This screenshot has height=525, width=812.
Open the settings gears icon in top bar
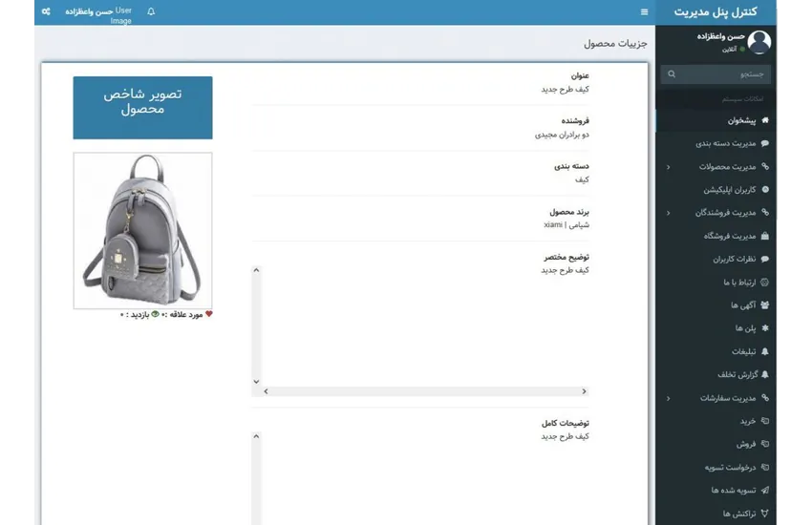click(x=46, y=11)
